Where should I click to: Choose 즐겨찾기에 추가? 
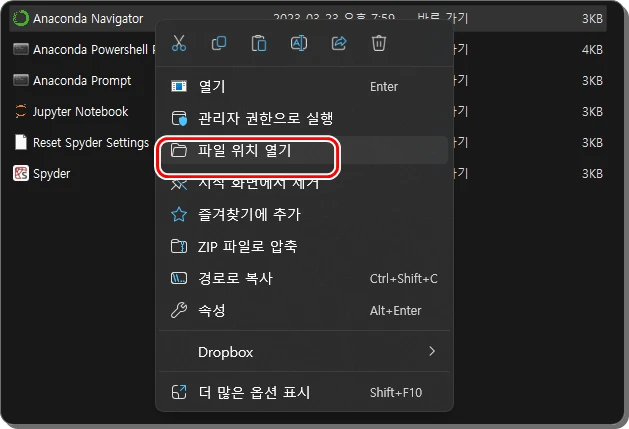[x=304, y=214]
